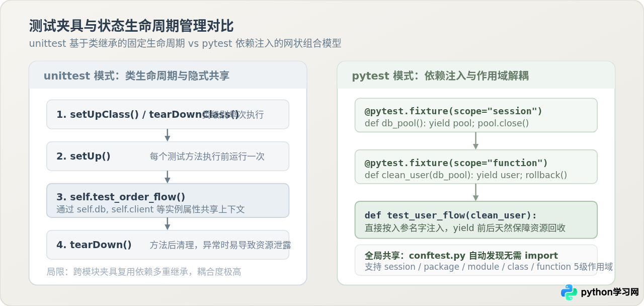This screenshot has height=306, width=644.
Task: Click the text '通过 self.db, self.client 等实例属性共享上下文'
Action: click(151, 209)
